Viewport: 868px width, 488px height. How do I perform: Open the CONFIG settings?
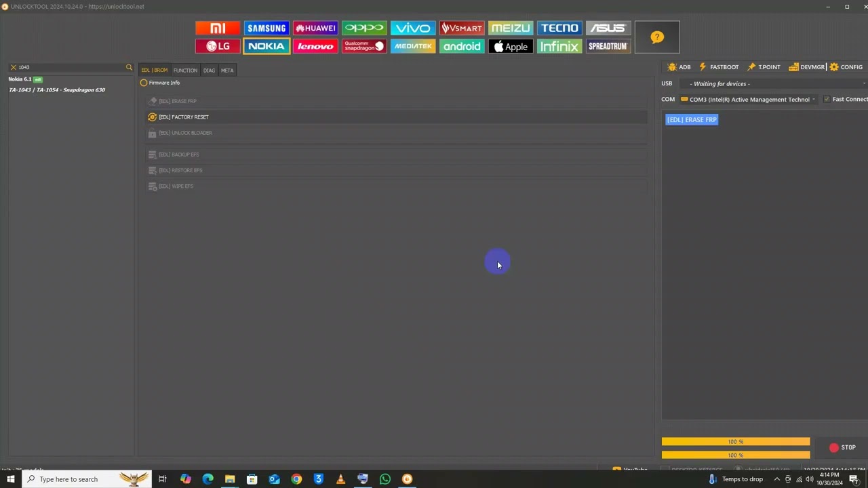click(x=846, y=67)
